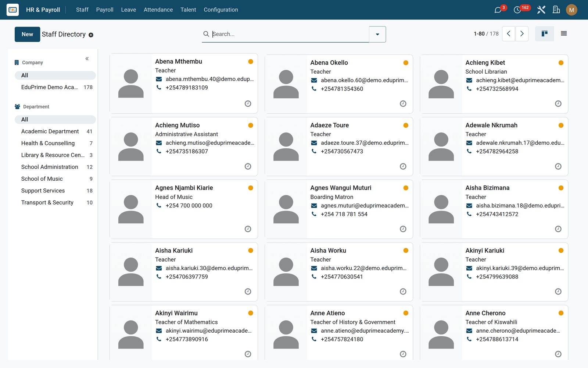The image size is (588, 368).
Task: Open the Leave menu
Action: [x=129, y=10]
